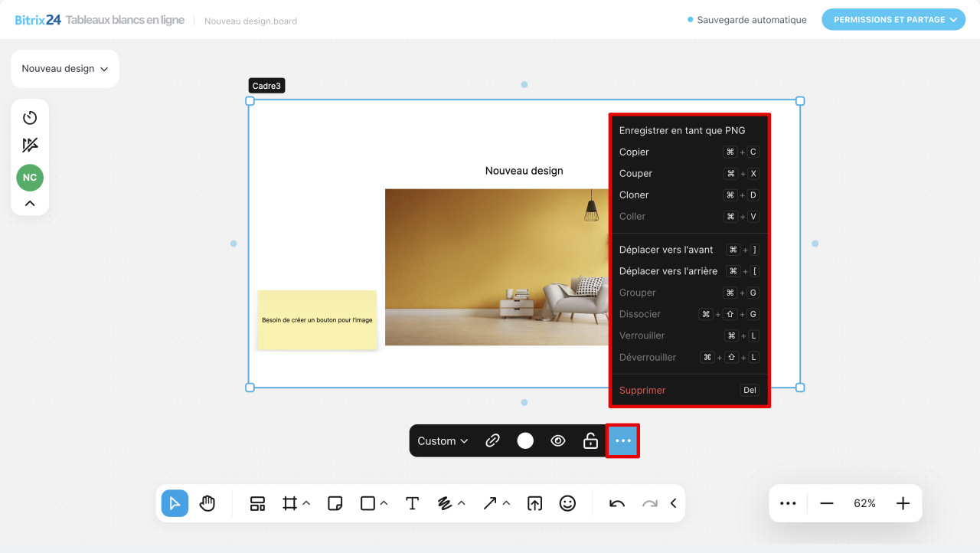Open Permissions et partage menu
980x553 pixels.
click(x=893, y=19)
